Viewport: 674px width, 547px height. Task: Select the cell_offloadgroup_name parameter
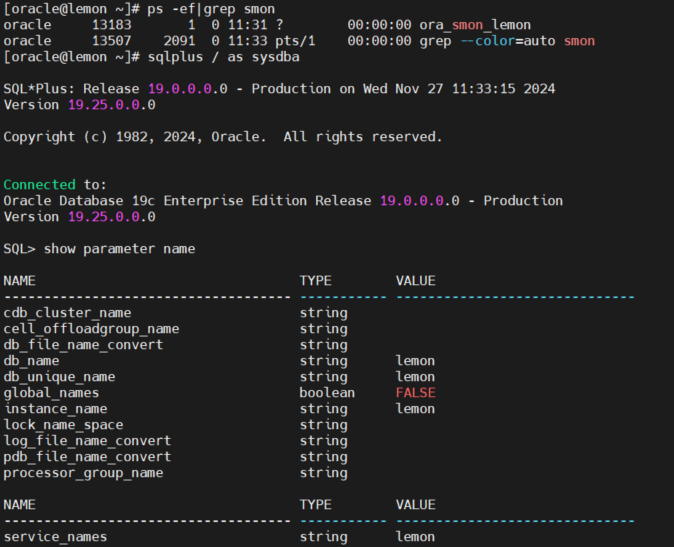pyautogui.click(x=91, y=329)
